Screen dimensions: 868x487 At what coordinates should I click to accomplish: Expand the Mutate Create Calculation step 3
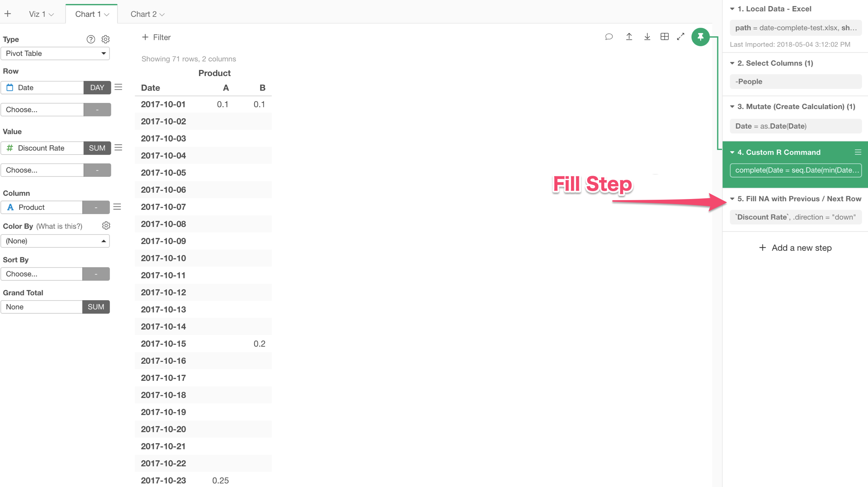731,106
